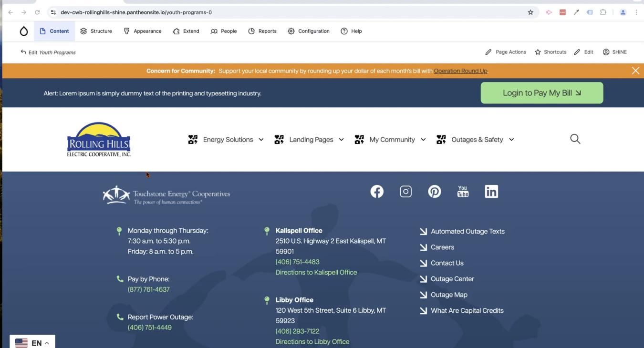Click the browser back arrow

click(10, 12)
